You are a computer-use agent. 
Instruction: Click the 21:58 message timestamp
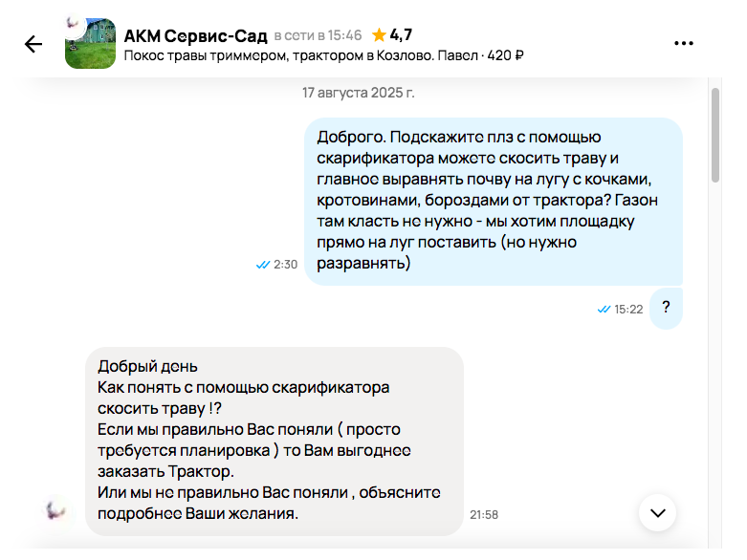point(484,514)
